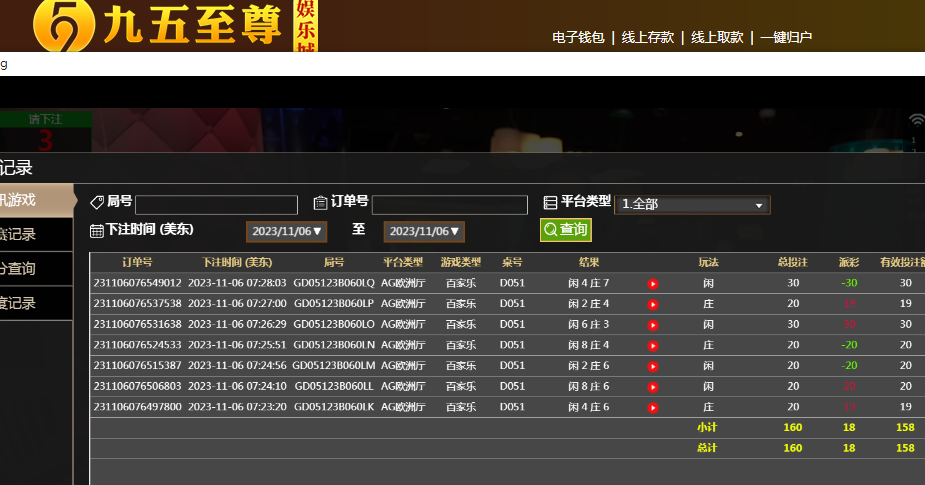The image size is (925, 485).
Task: Open replay for round GD05123B060LK
Action: (652, 408)
